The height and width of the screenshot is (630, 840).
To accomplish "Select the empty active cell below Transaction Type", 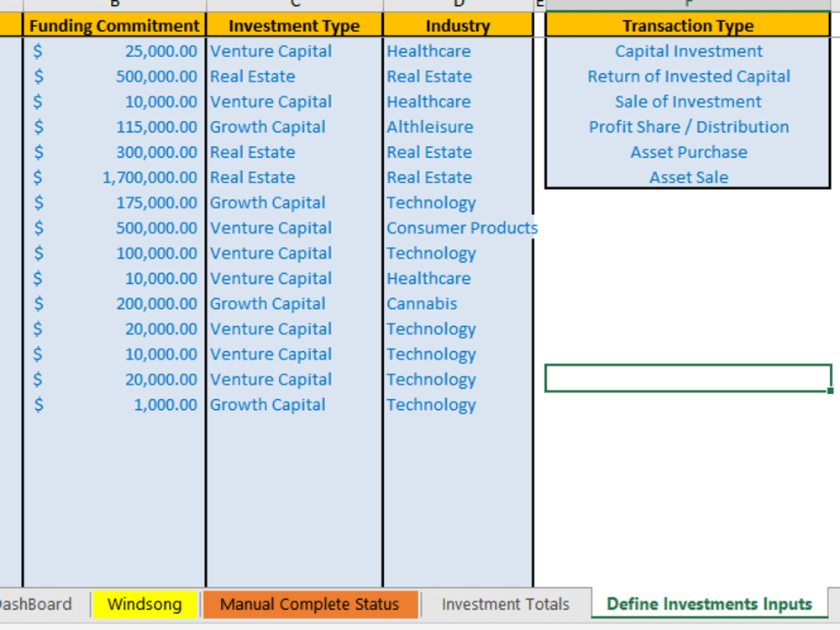I will [x=688, y=379].
